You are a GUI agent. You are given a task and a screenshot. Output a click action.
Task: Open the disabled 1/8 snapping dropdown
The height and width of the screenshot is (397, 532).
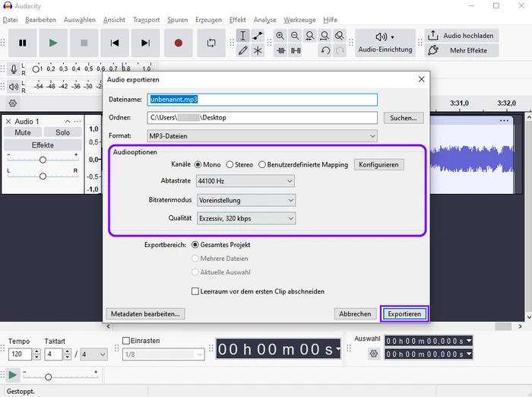163,354
